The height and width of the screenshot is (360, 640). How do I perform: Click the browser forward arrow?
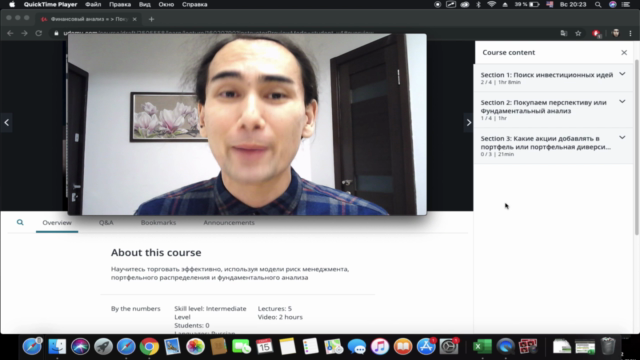coord(24,33)
